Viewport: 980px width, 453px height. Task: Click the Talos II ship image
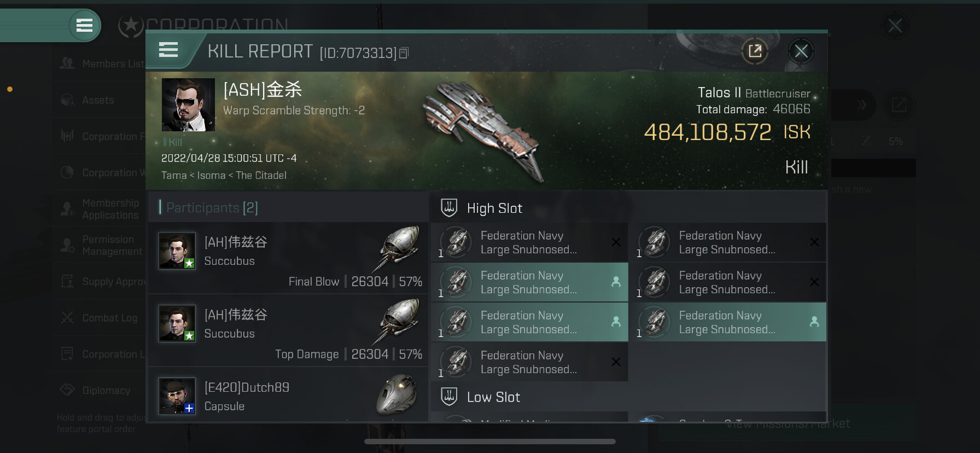tap(484, 131)
